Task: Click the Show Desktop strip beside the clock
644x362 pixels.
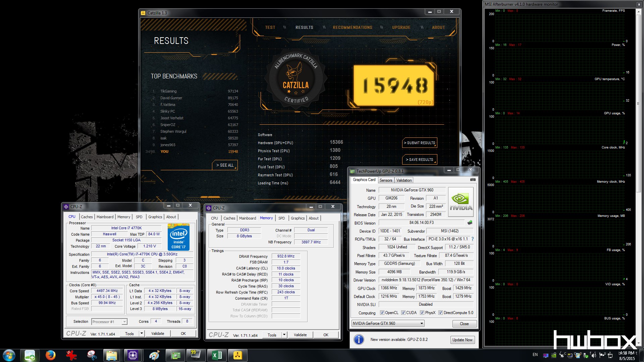Action: pos(641,355)
